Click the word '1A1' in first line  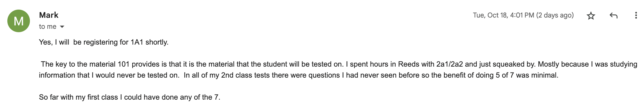[137, 42]
